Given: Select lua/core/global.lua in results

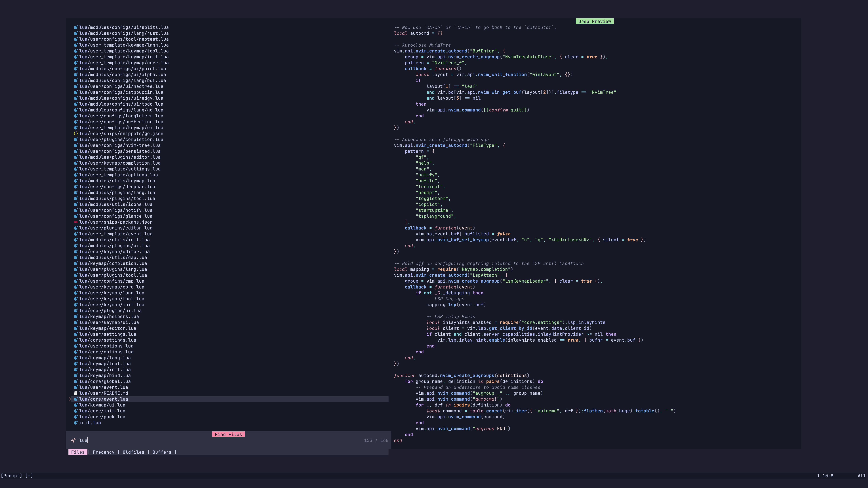Looking at the screenshot, I should pyautogui.click(x=105, y=382).
